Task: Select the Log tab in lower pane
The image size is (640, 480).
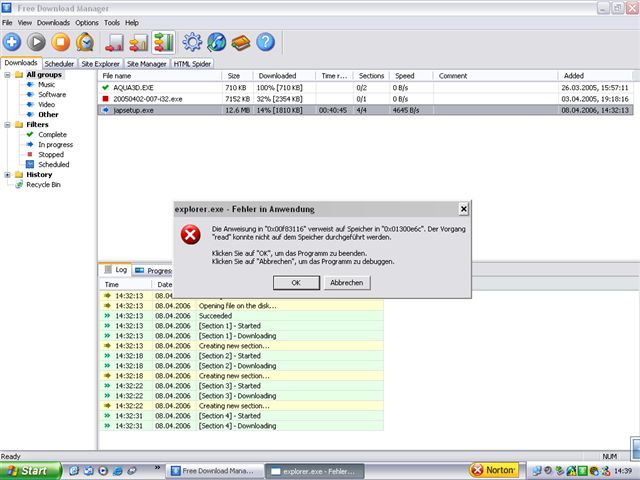Action: click(x=116, y=270)
